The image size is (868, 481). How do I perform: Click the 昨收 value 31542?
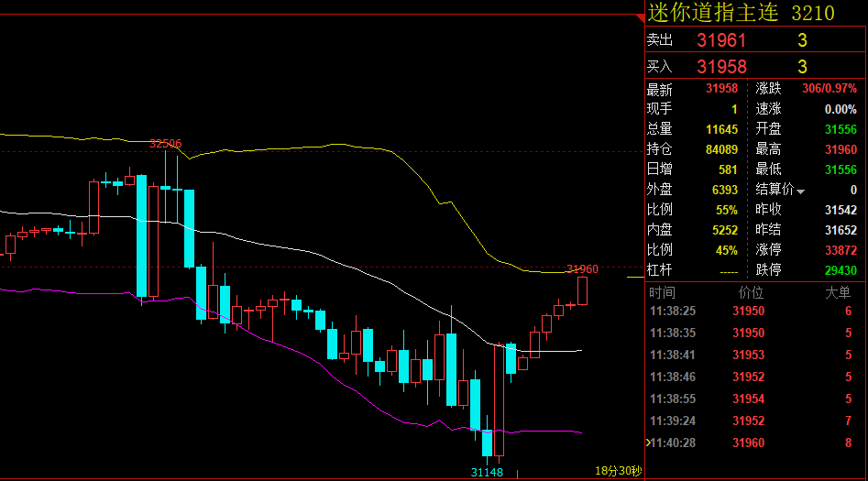tap(841, 210)
